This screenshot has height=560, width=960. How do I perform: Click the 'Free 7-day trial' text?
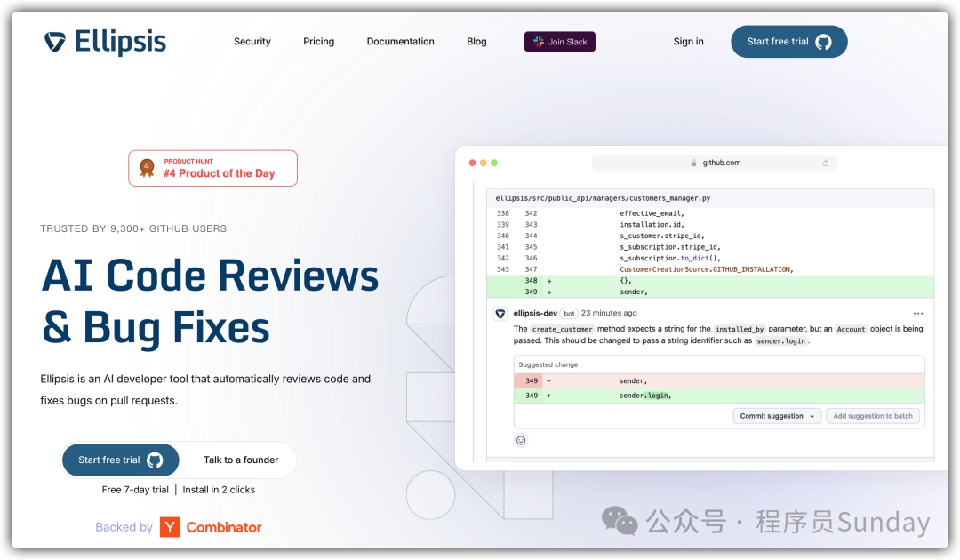point(135,490)
